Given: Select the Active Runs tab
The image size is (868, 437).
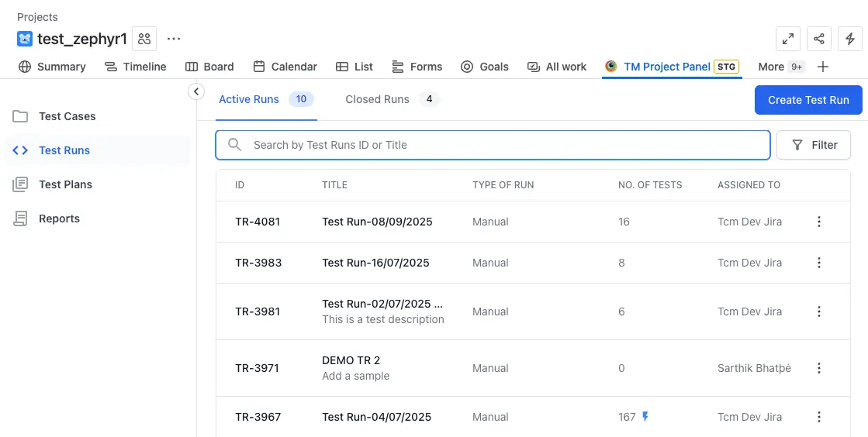Looking at the screenshot, I should coord(266,100).
